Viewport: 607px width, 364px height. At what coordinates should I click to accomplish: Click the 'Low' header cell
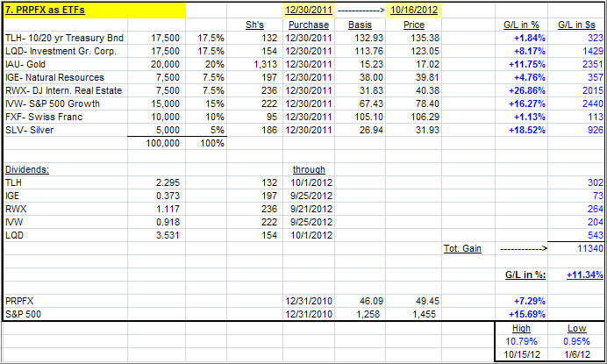[x=577, y=328]
